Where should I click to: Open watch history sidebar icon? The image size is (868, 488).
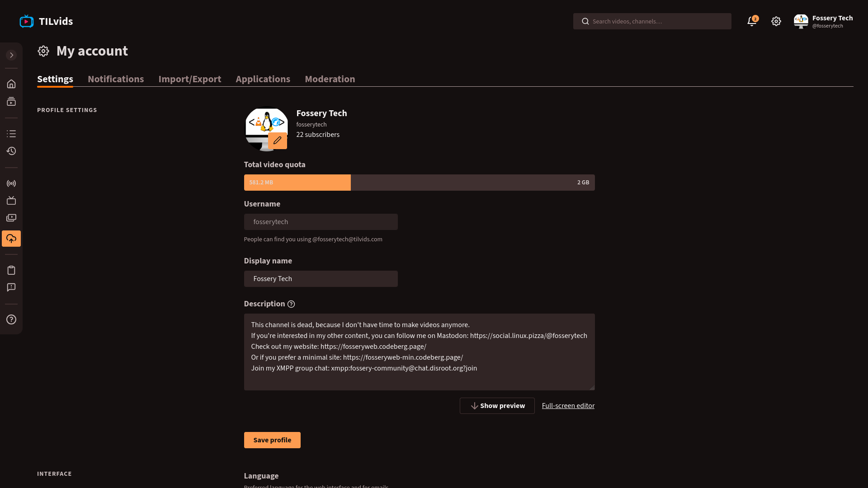tap(11, 151)
